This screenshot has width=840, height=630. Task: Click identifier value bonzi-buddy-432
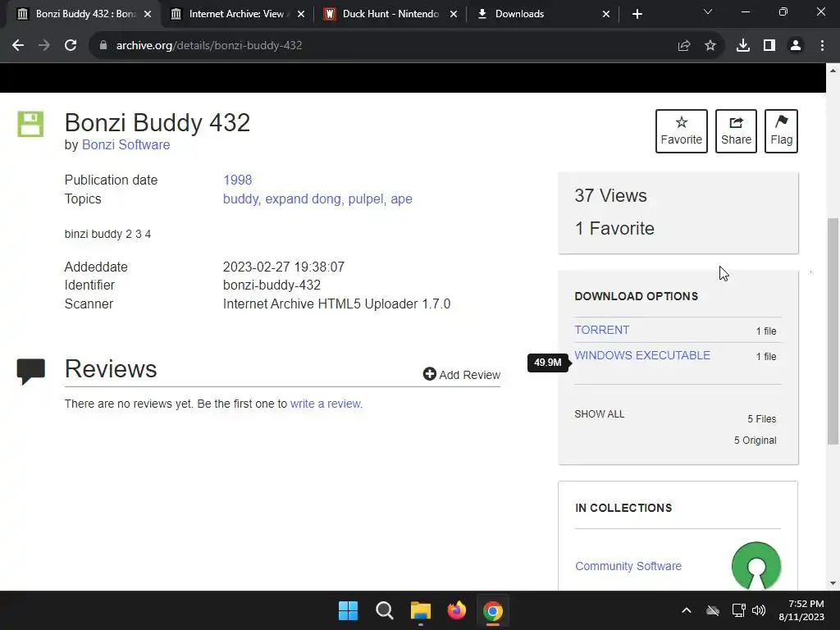click(272, 285)
